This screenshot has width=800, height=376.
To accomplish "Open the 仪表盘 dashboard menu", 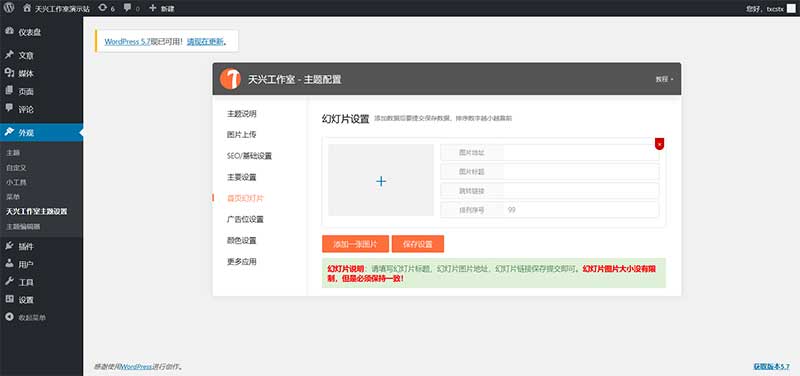I will coord(41,32).
